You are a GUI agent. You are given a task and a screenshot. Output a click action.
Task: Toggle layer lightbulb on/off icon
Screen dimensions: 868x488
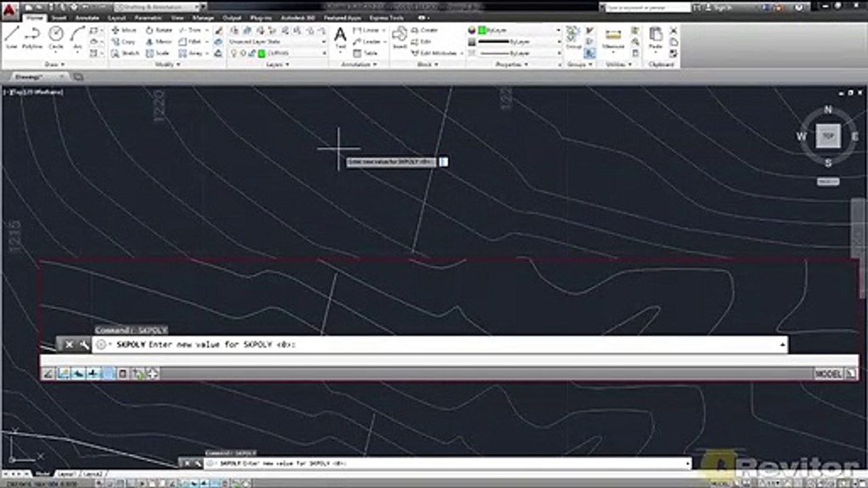pyautogui.click(x=234, y=53)
